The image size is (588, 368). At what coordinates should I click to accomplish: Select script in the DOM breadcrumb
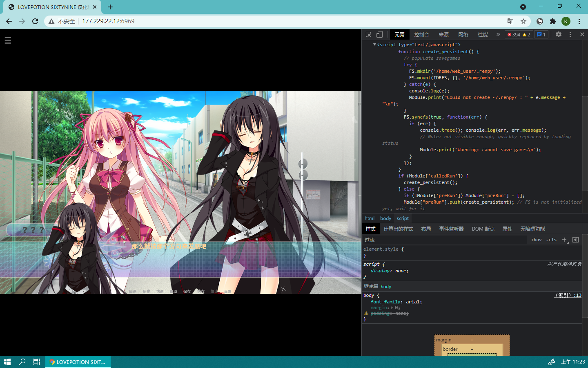pyautogui.click(x=403, y=218)
